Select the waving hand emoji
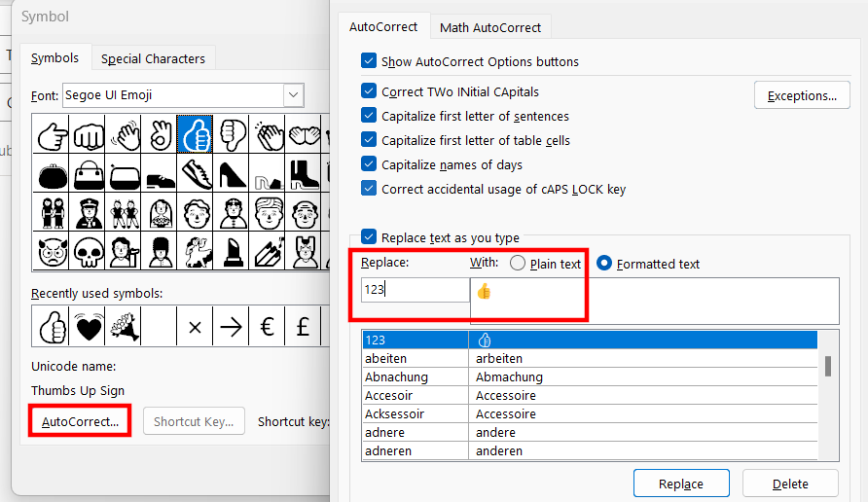Screen dimensions: 868x502 point(124,134)
